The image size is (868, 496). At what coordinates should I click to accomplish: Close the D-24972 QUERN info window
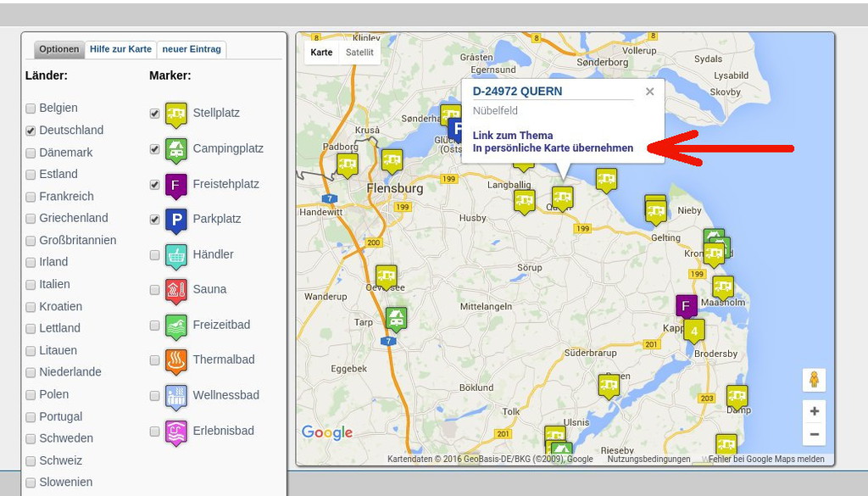tap(650, 92)
